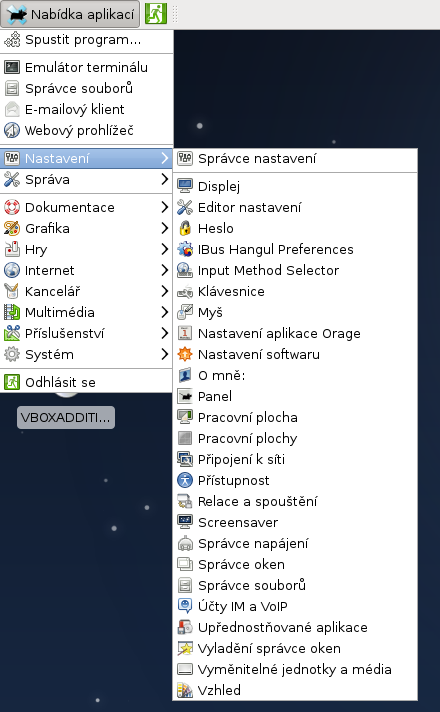Select Odhlásit se entry
Screen dimensions: 440x712
tap(86, 382)
